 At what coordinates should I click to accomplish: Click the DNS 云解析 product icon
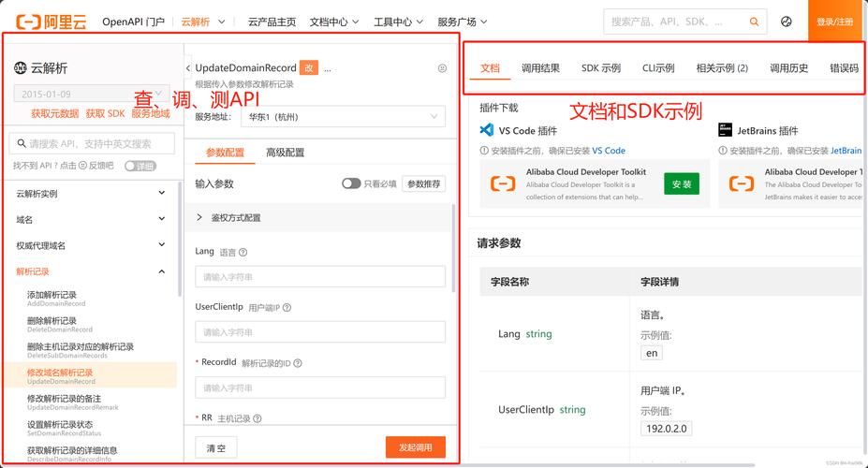[21, 68]
